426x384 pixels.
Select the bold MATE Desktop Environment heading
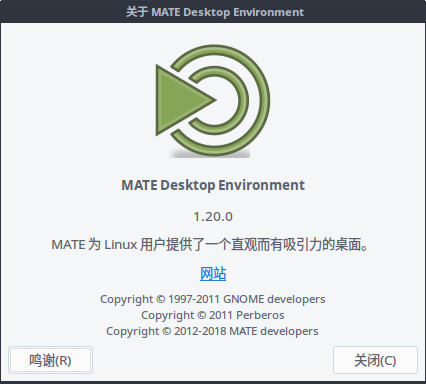(x=213, y=185)
